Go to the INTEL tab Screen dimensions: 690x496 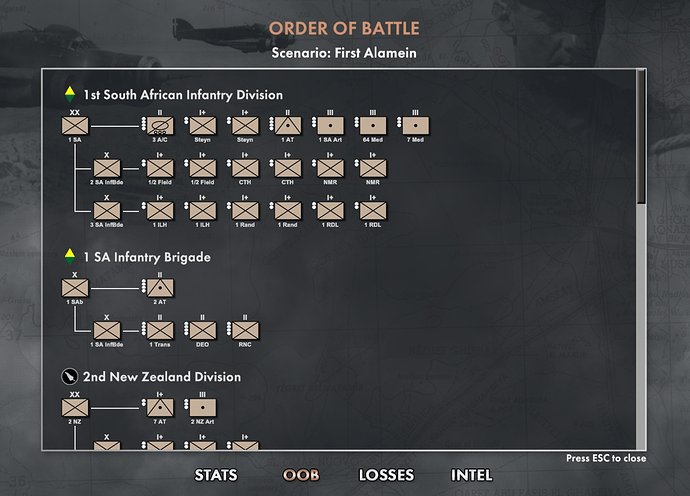(x=471, y=476)
